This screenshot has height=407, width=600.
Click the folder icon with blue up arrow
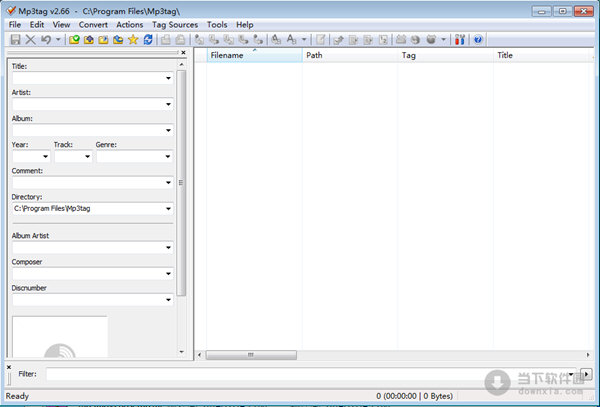point(89,39)
